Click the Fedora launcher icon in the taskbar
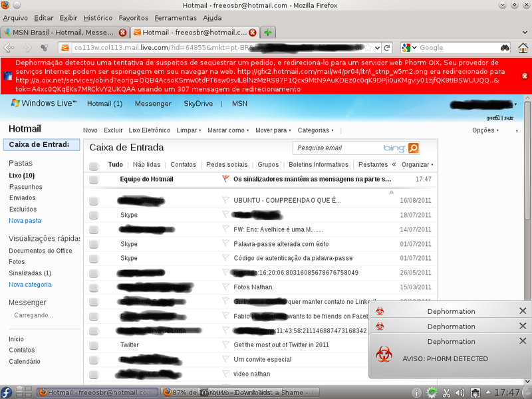The height and width of the screenshot is (399, 532). coord(6,392)
